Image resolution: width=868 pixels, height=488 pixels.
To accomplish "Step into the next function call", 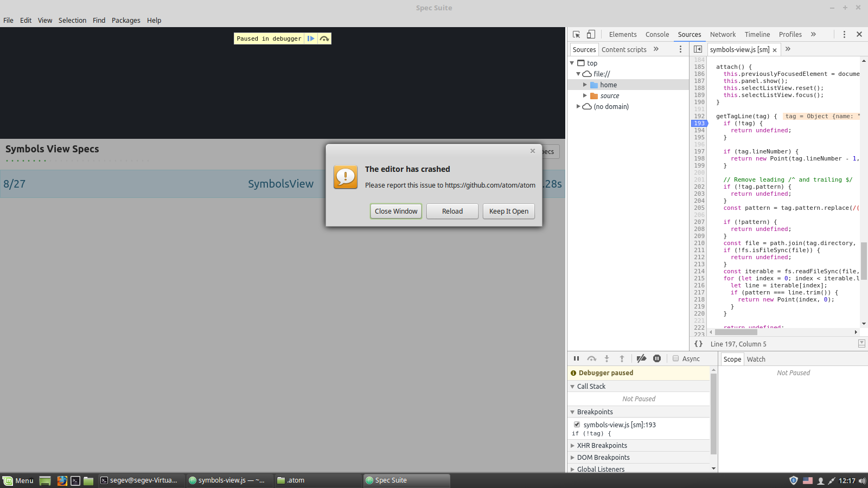I will click(x=606, y=358).
